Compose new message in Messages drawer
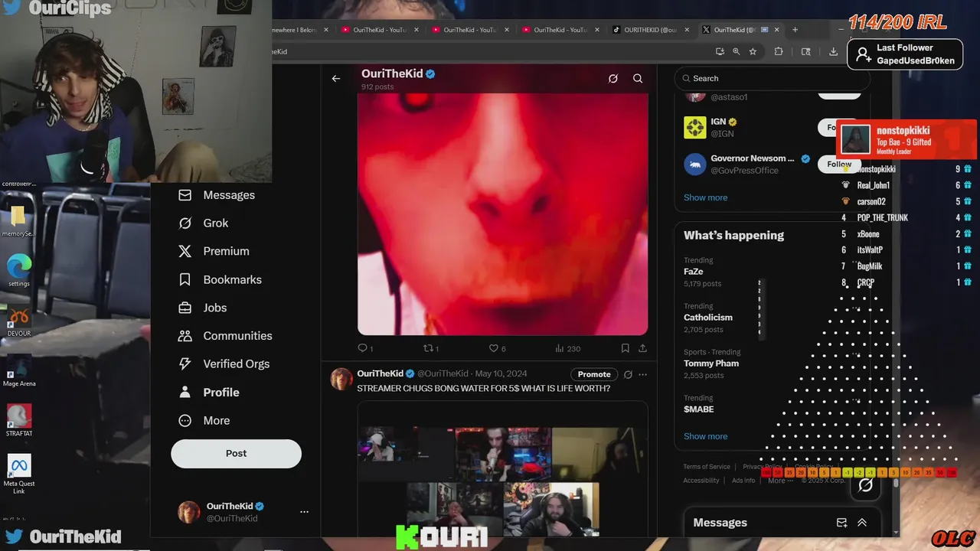 [841, 523]
